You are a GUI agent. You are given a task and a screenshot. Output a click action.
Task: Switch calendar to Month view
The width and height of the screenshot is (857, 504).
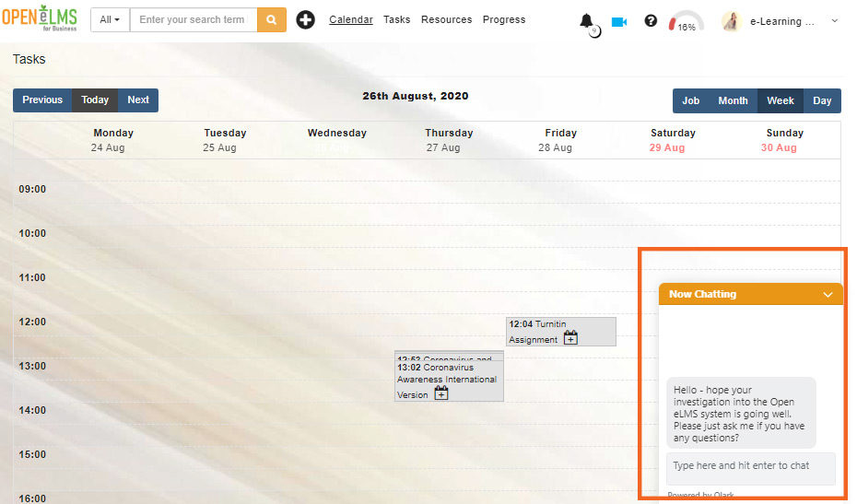(733, 100)
